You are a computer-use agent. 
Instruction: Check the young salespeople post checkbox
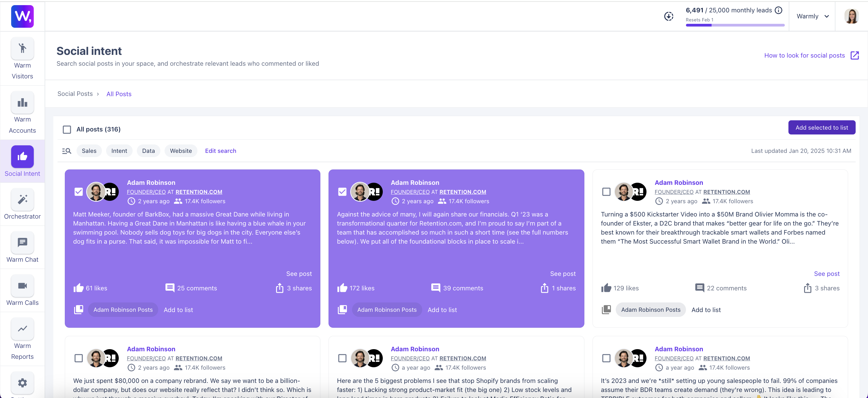point(606,358)
